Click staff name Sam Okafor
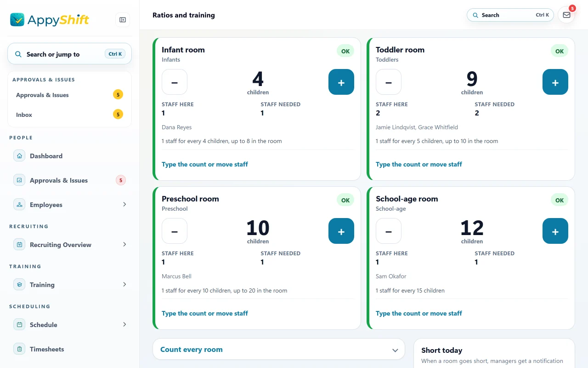This screenshot has height=368, width=588. click(391, 276)
